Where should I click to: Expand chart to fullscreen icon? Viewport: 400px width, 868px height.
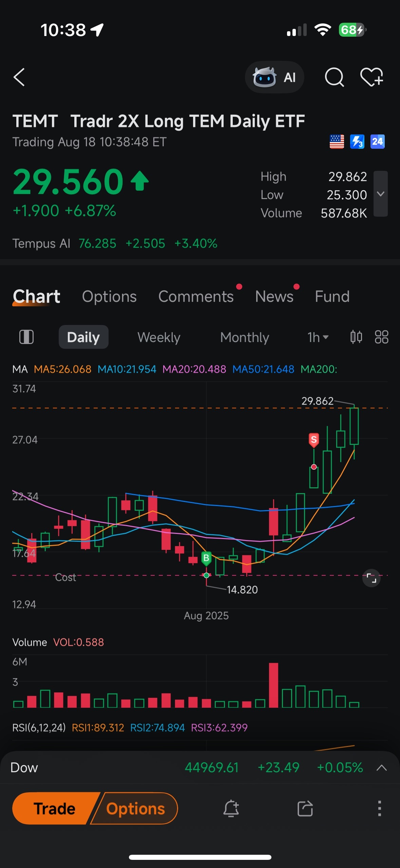point(372,578)
